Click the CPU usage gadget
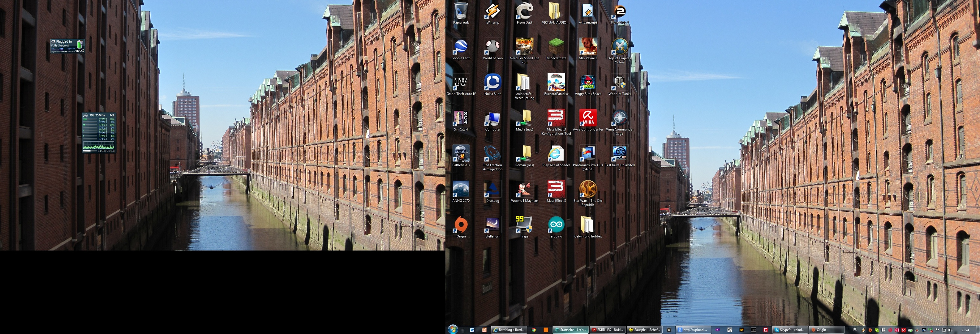The width and height of the screenshot is (980, 334). tap(99, 132)
